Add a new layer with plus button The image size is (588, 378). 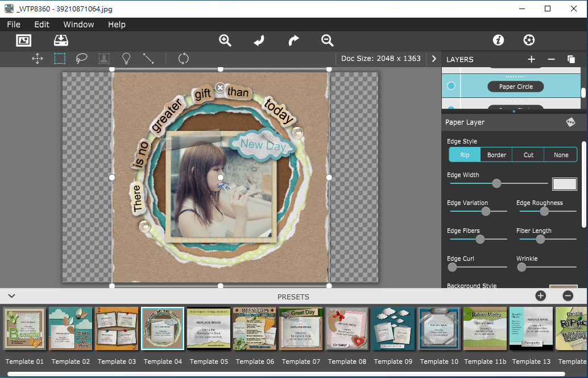pos(531,59)
